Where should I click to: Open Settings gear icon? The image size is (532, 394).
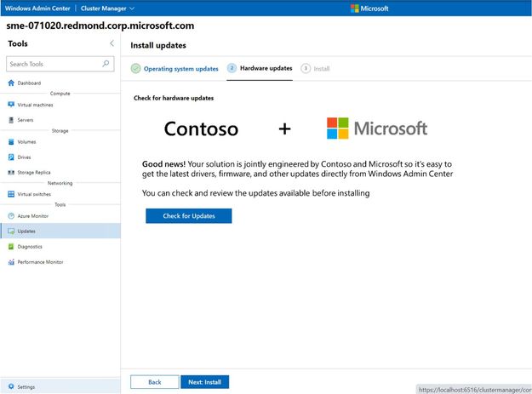point(11,386)
